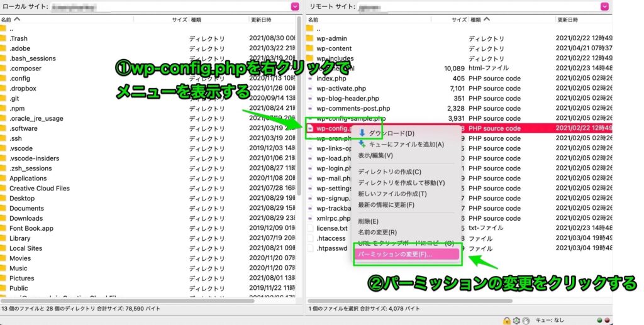This screenshot has width=644, height=325.
Task: Click the wp-activate.php file icon
Action: click(x=310, y=88)
